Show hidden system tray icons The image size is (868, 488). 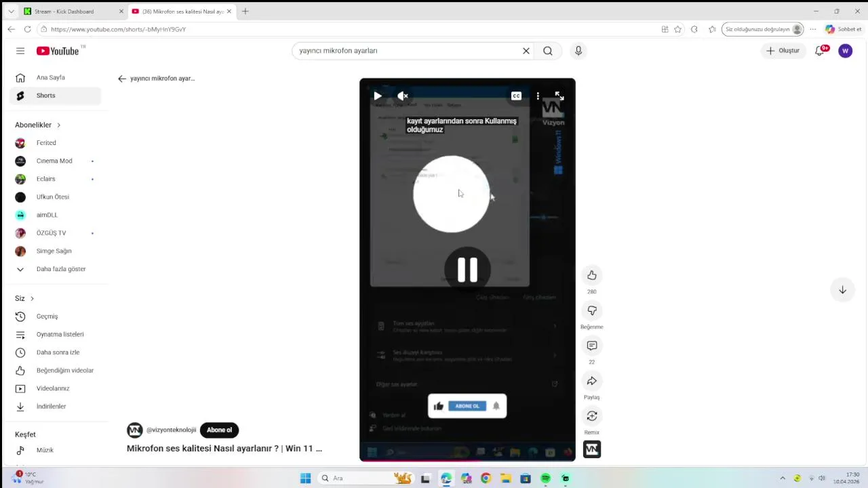click(x=782, y=479)
